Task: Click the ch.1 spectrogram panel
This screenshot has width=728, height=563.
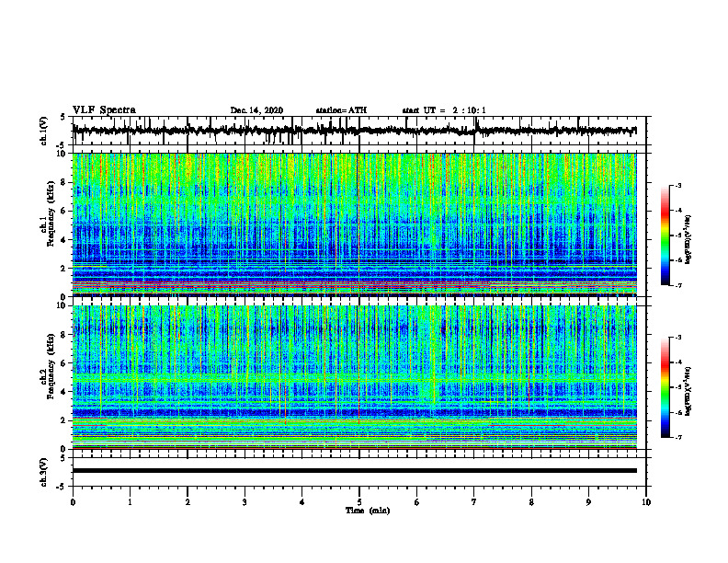Action: tap(354, 224)
